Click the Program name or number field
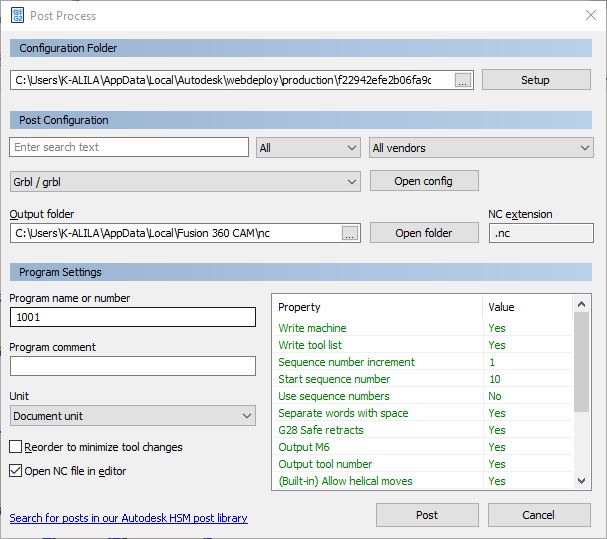607x539 pixels. (x=133, y=317)
